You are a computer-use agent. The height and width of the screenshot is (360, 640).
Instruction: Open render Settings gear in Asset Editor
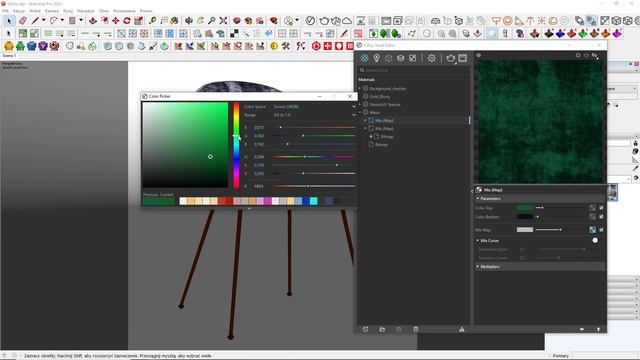tap(431, 58)
